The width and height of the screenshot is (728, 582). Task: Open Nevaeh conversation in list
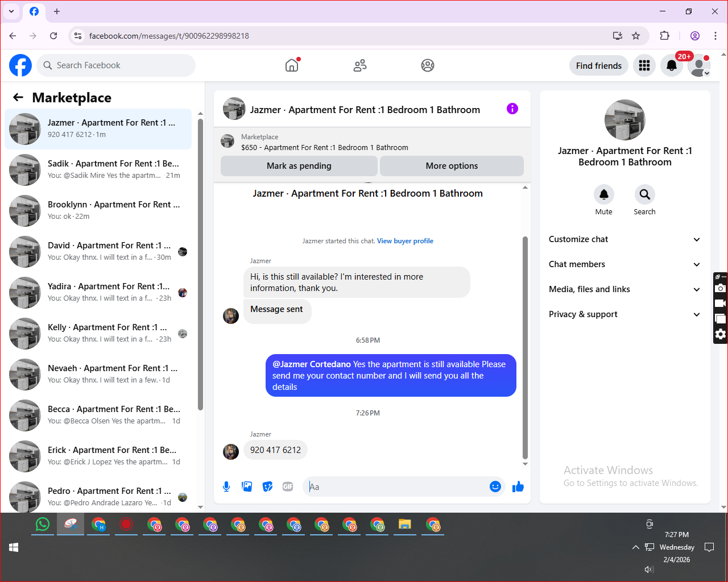click(98, 375)
